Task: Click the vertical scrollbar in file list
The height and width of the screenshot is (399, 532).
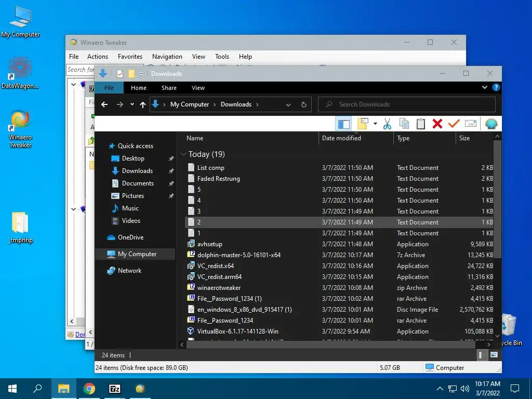Action: (497, 198)
